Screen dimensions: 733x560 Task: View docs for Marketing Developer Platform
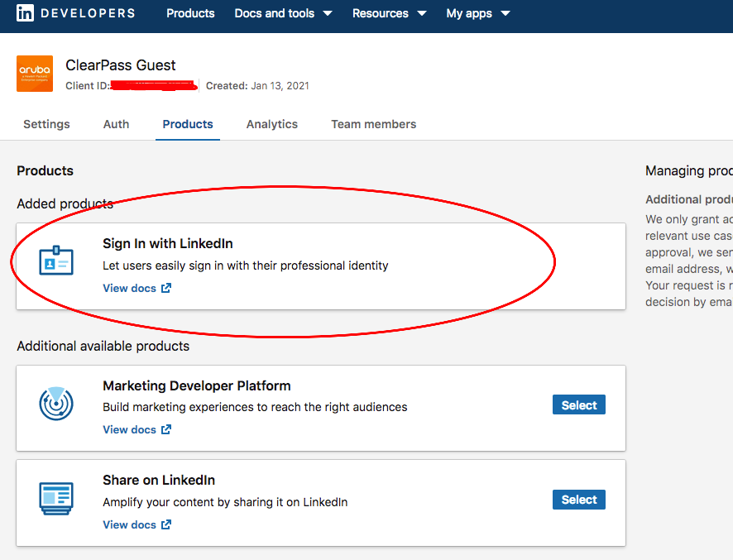(130, 429)
